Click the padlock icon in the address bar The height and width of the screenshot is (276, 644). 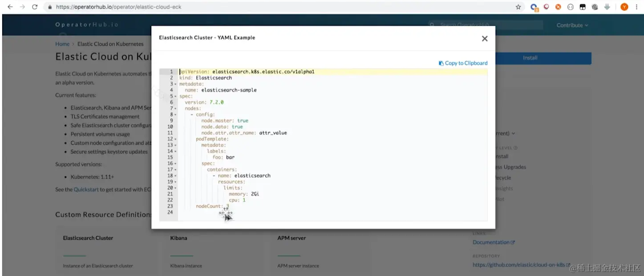(x=50, y=7)
